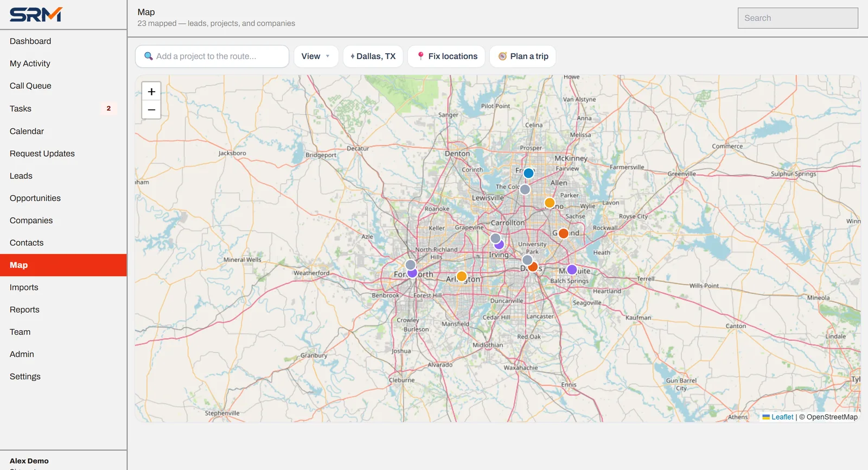Image resolution: width=868 pixels, height=470 pixels.
Task: Click the orange marker at Garland
Action: (x=564, y=233)
